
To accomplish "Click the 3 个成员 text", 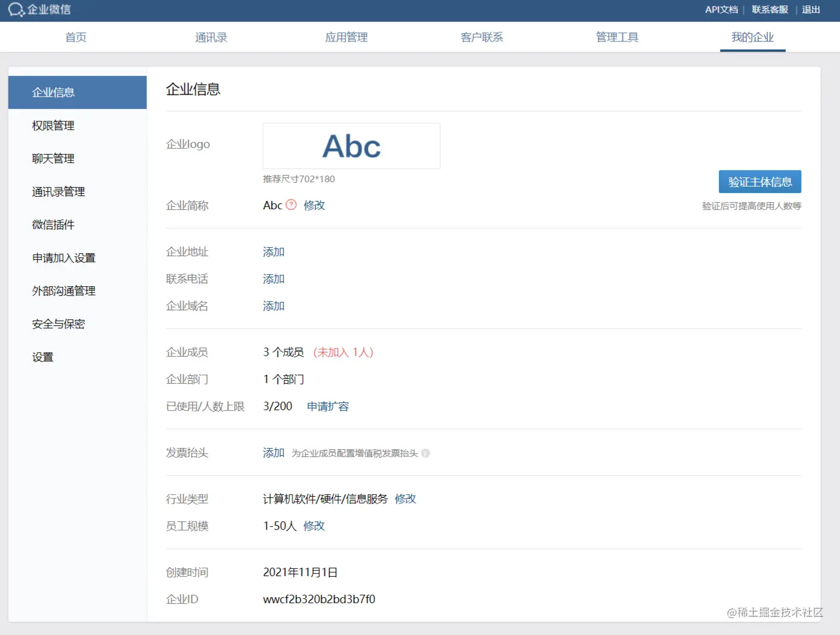I will point(283,352).
